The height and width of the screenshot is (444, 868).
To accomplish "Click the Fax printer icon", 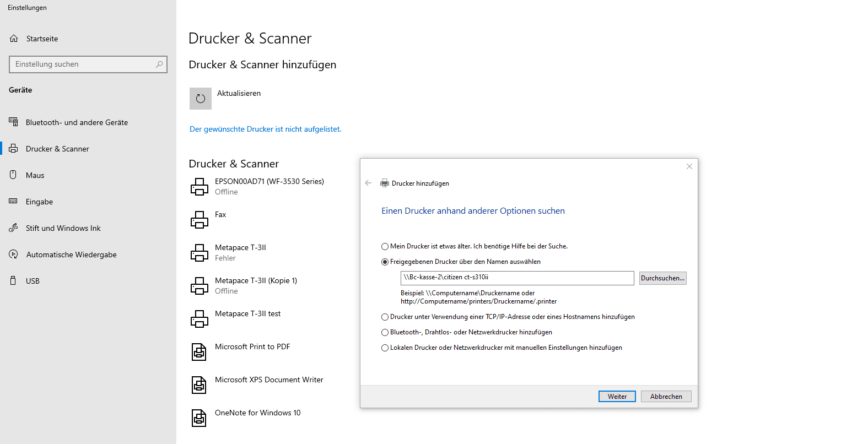I will (200, 220).
